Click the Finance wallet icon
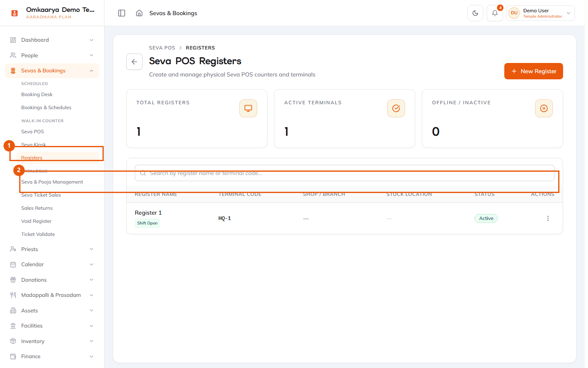The height and width of the screenshot is (368, 588). pyautogui.click(x=13, y=357)
